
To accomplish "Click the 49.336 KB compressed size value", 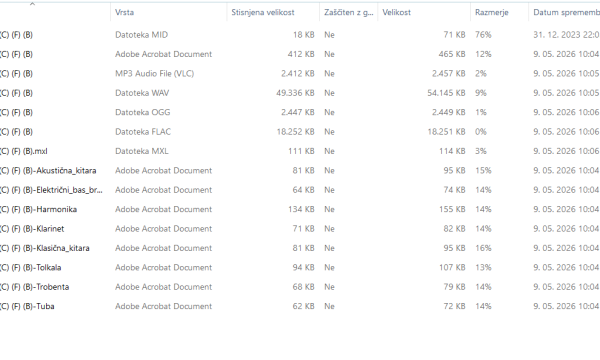I will [295, 93].
